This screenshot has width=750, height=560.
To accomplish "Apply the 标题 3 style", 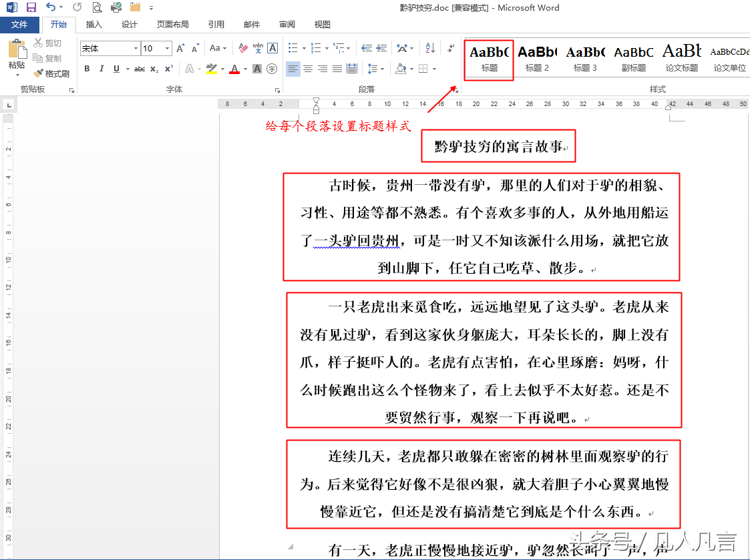I will (586, 59).
